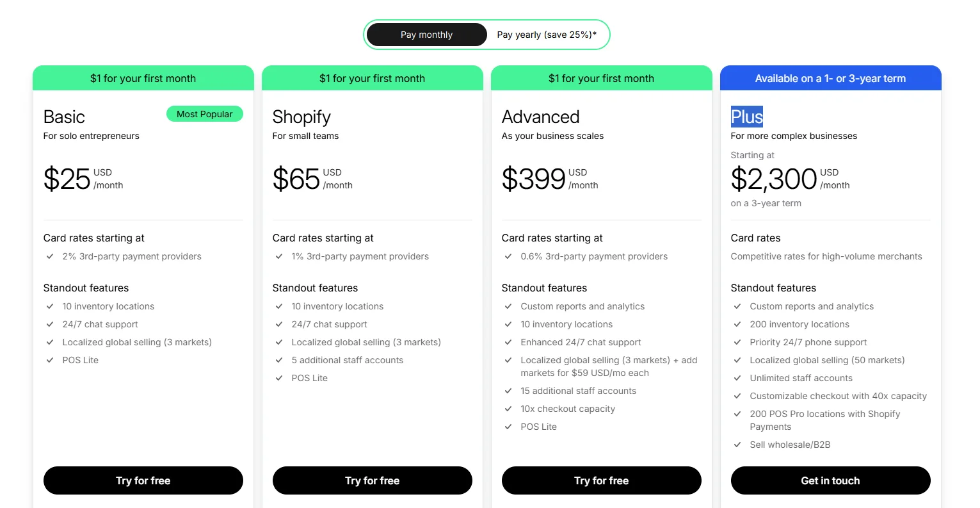
Task: Click the Advanced plan heading
Action: click(x=540, y=117)
